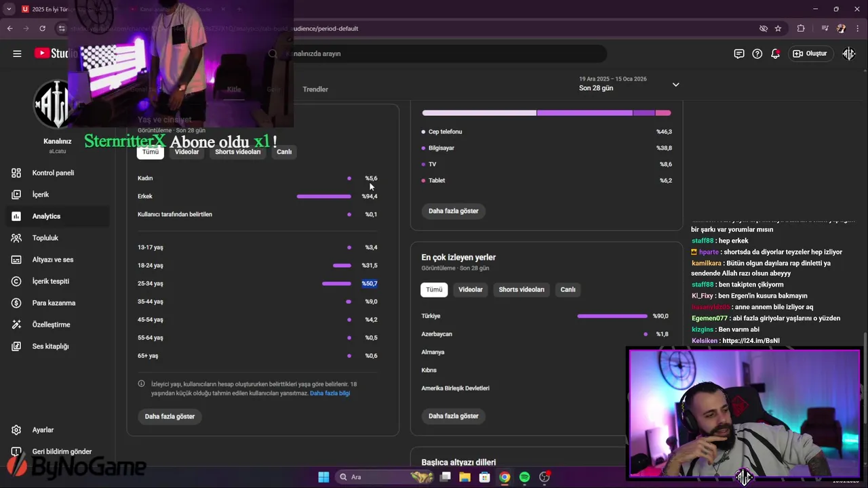Open the YouTube Studio hamburger menu
This screenshot has width=868, height=488.
tap(17, 54)
